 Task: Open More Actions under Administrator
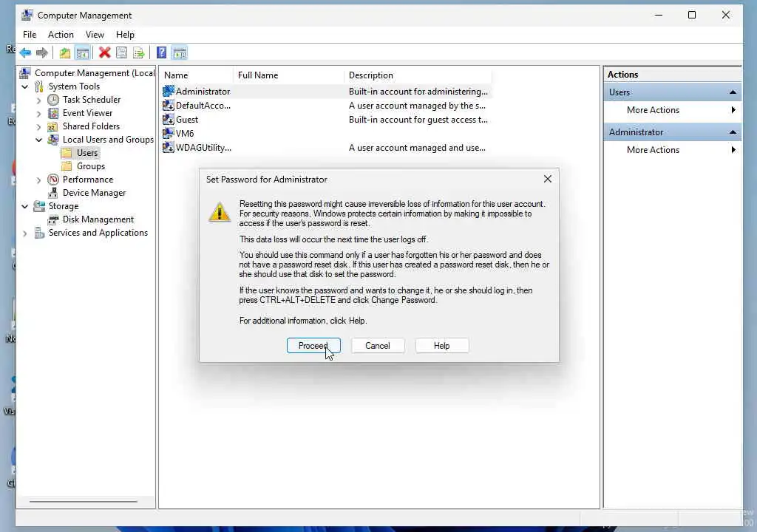[673, 150]
